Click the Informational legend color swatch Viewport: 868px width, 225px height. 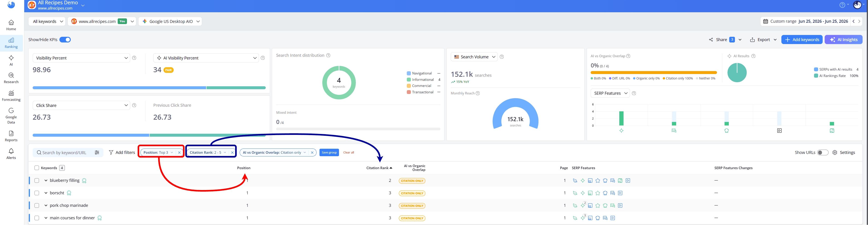[409, 80]
